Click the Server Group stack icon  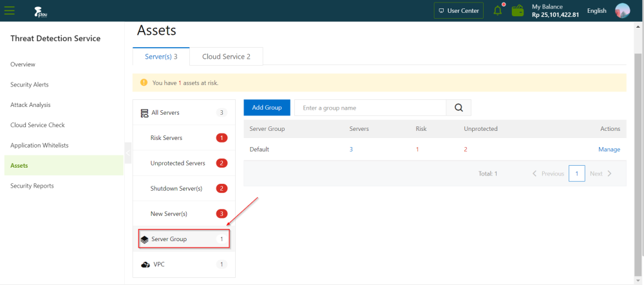[144, 239]
